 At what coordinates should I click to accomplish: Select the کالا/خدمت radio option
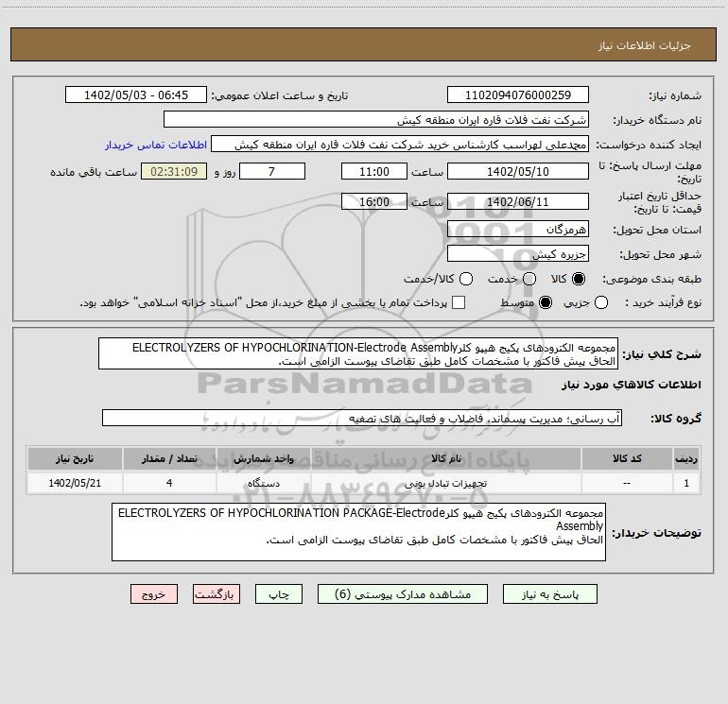pos(466,279)
